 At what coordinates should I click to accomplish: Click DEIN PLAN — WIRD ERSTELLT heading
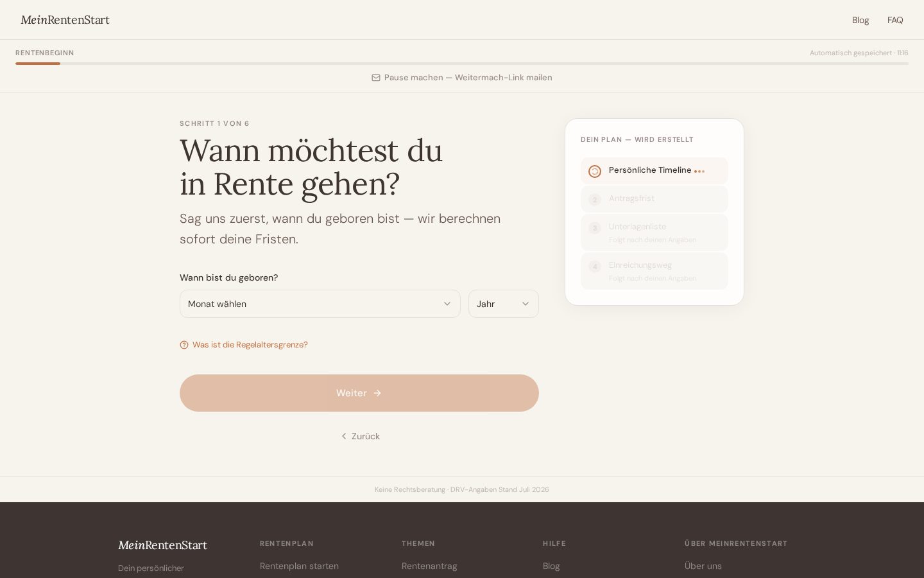click(x=637, y=139)
